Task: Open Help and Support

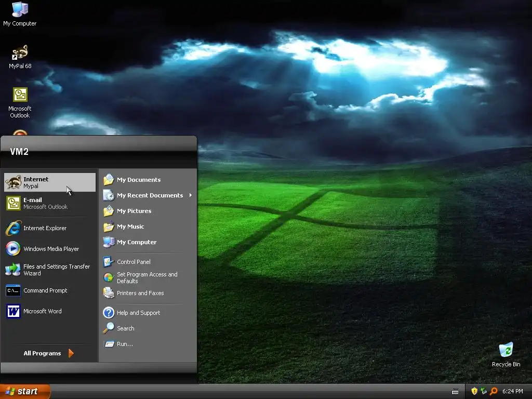Action: 147,313
